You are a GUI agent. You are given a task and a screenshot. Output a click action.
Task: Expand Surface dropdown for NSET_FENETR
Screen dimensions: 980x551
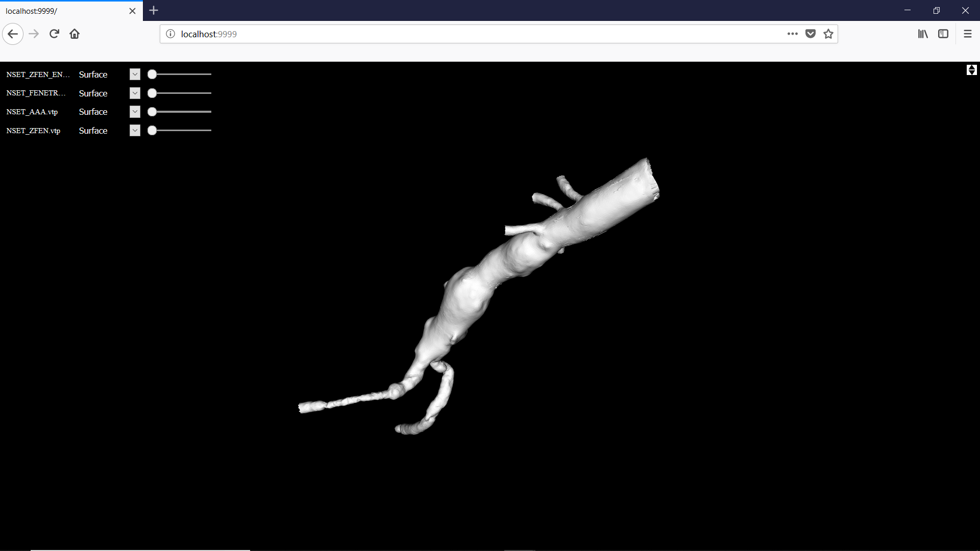tap(135, 93)
